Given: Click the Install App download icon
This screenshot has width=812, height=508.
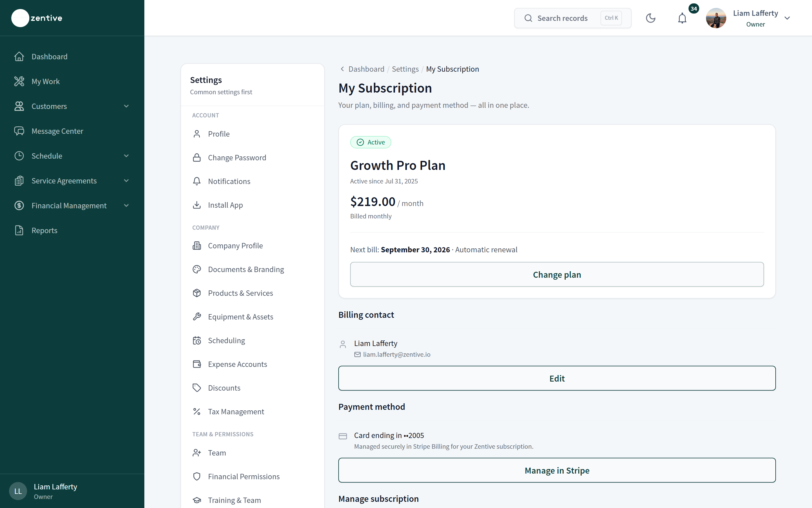Looking at the screenshot, I should tap(197, 205).
